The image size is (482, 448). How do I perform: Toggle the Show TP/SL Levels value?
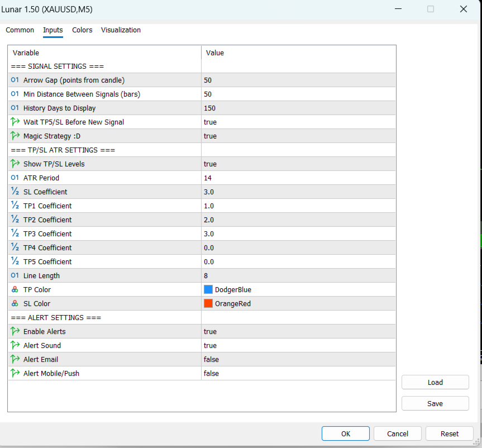coord(298,164)
